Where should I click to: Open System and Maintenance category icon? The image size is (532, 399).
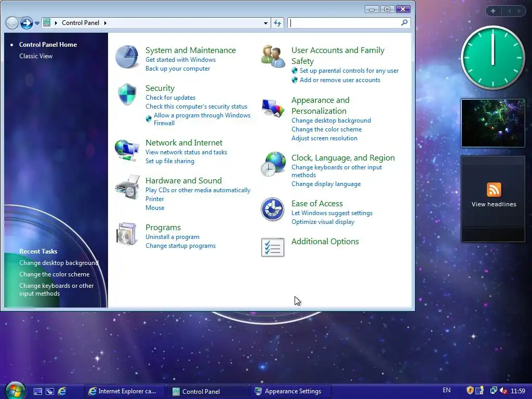coord(127,57)
